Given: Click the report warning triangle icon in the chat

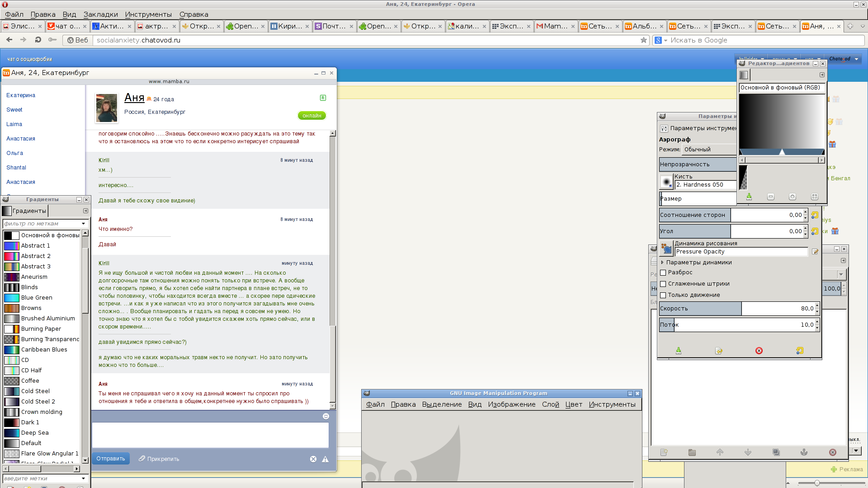Looking at the screenshot, I should tap(325, 459).
